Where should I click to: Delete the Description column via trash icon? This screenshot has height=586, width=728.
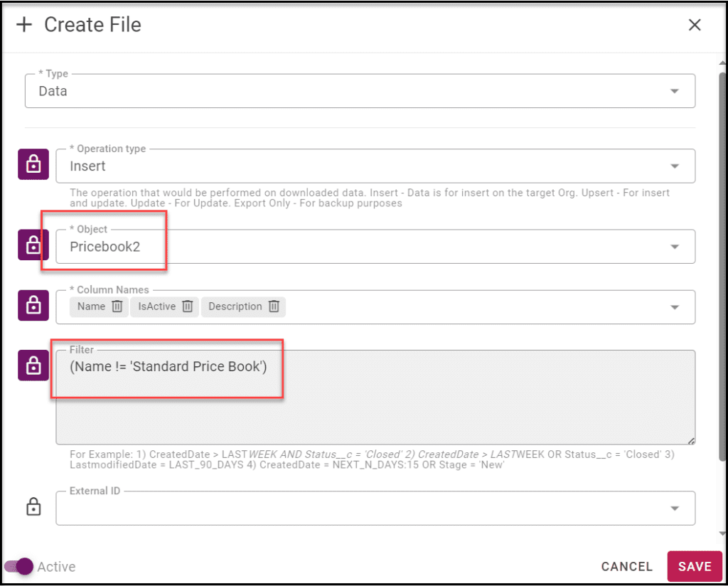click(274, 307)
